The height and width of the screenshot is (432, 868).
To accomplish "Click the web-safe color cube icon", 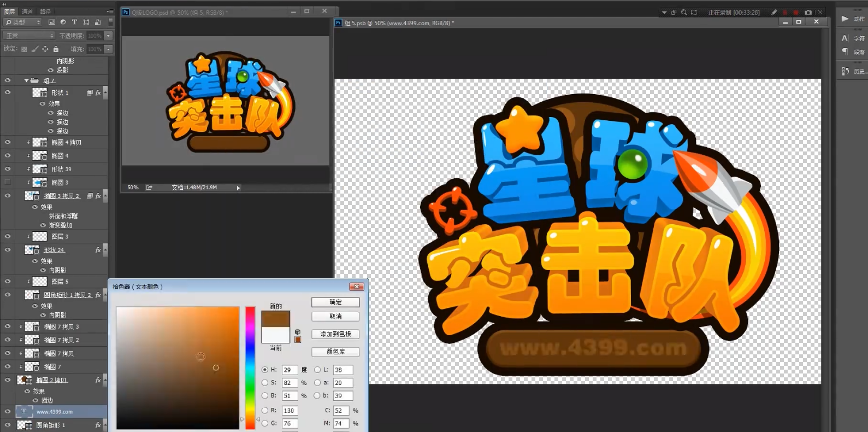I will (x=298, y=332).
